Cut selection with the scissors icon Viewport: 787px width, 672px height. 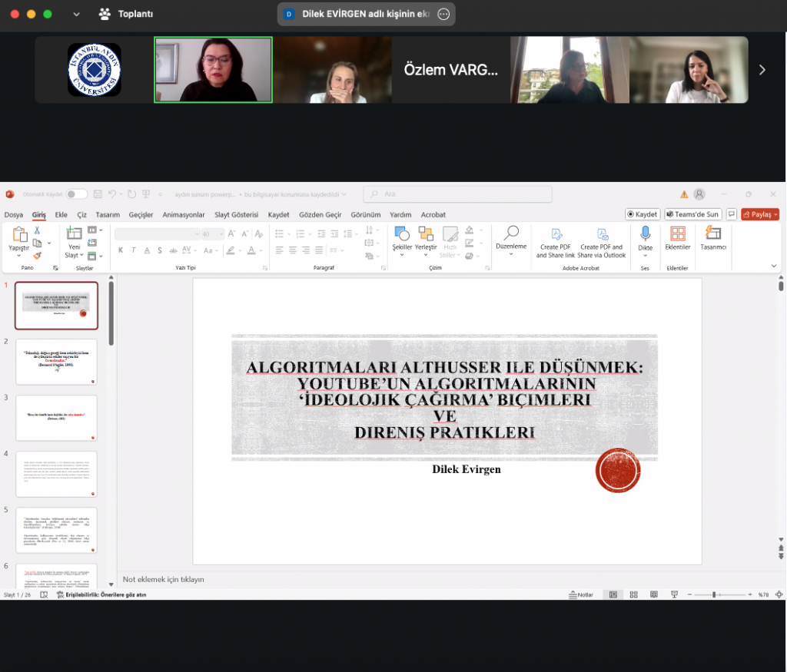pyautogui.click(x=37, y=230)
